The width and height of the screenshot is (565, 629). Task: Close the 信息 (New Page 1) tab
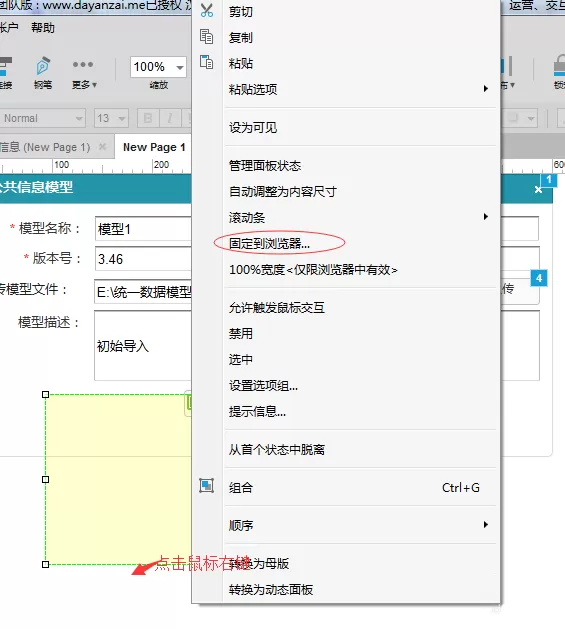103,147
